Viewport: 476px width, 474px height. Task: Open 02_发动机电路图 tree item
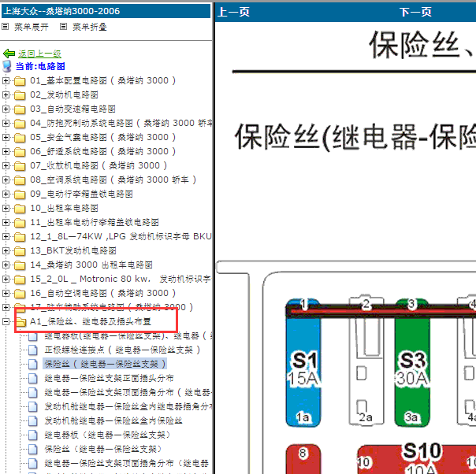coord(64,95)
